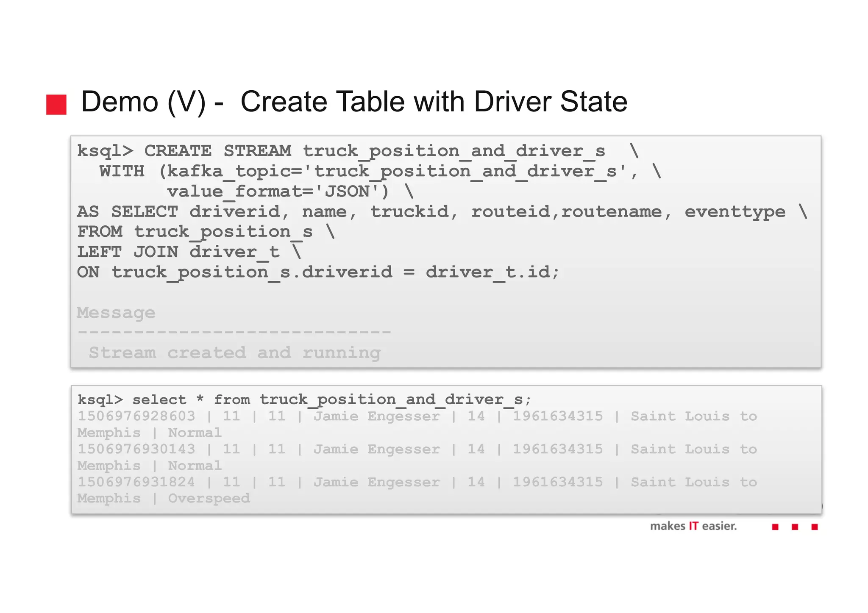Click the 'Message' output header
The width and height of the screenshot is (868, 613).
click(116, 313)
